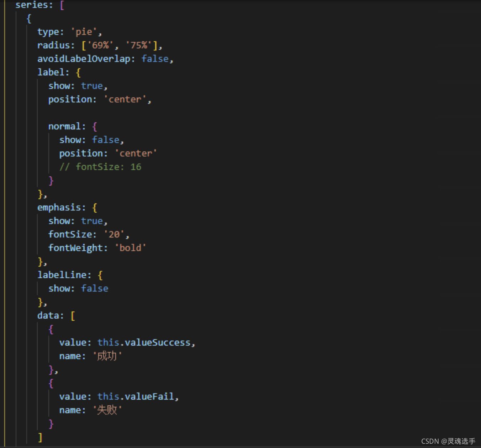
Task: Click the 'label' property name
Action: point(51,72)
